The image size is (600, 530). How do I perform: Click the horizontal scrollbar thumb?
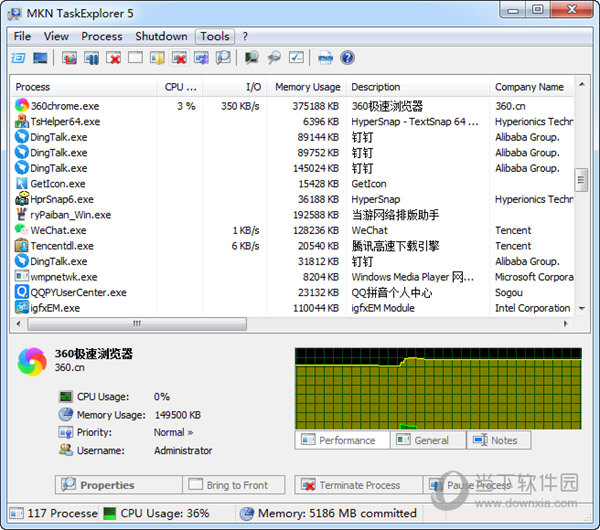(x=137, y=324)
